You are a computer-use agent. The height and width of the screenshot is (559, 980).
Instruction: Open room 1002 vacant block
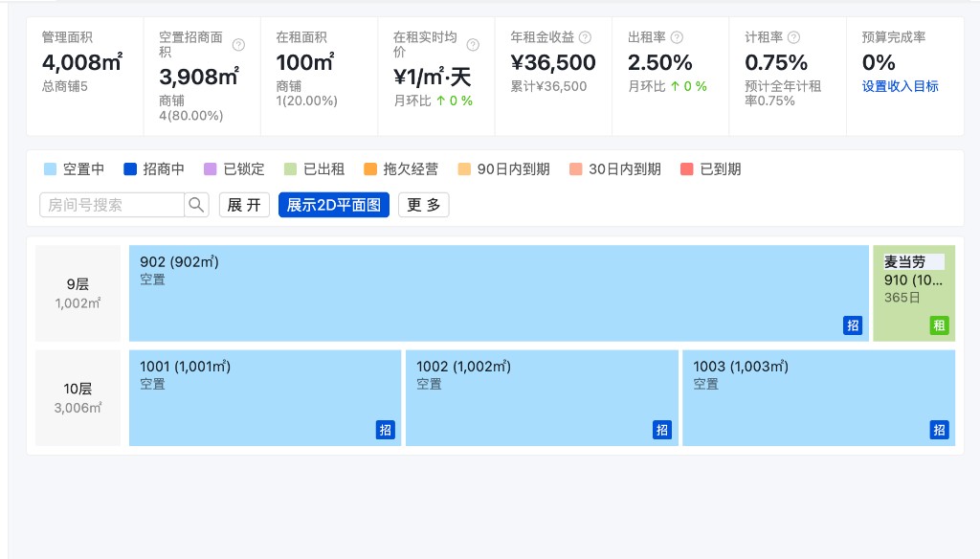[542, 397]
